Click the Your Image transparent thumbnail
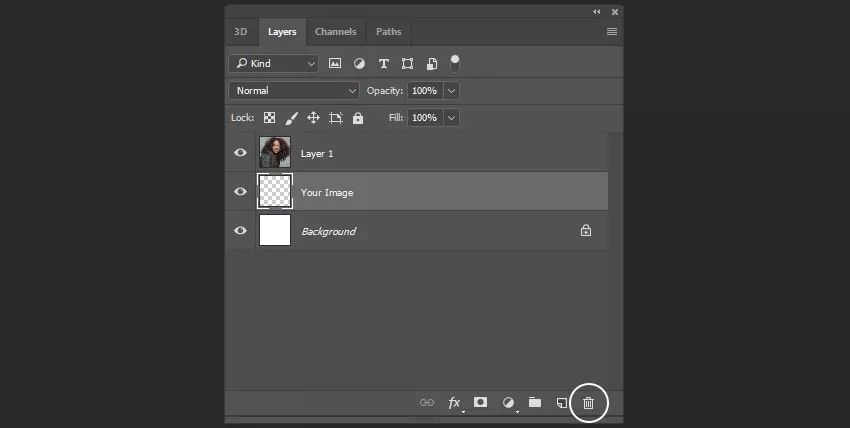Screen dimensions: 850x428 (275, 191)
